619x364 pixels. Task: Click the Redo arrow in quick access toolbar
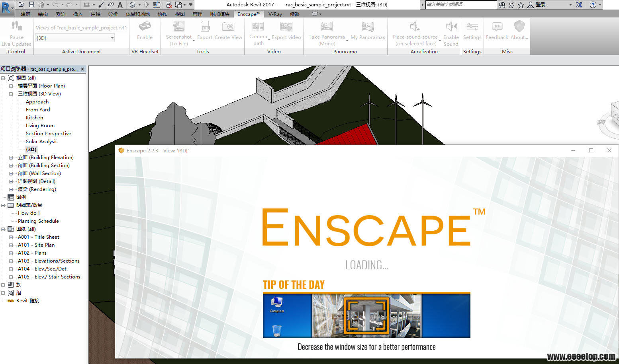(69, 5)
